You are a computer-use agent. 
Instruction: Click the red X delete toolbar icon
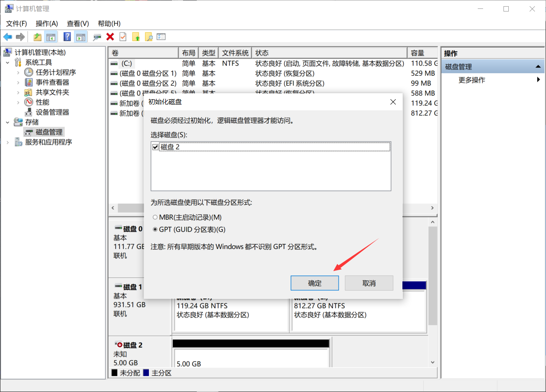110,37
